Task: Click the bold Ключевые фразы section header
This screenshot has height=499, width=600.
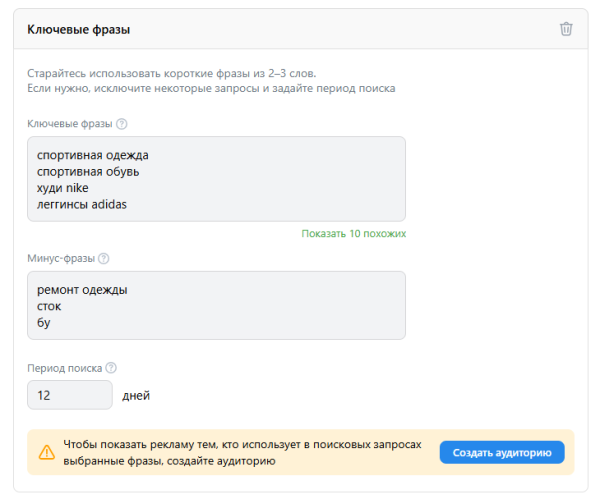Action: 78,30
